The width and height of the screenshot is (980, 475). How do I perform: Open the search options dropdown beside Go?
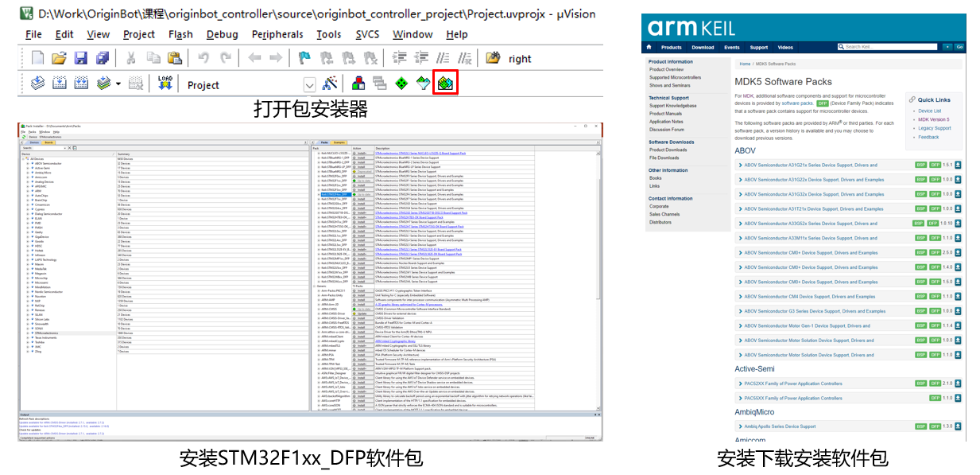pos(946,47)
